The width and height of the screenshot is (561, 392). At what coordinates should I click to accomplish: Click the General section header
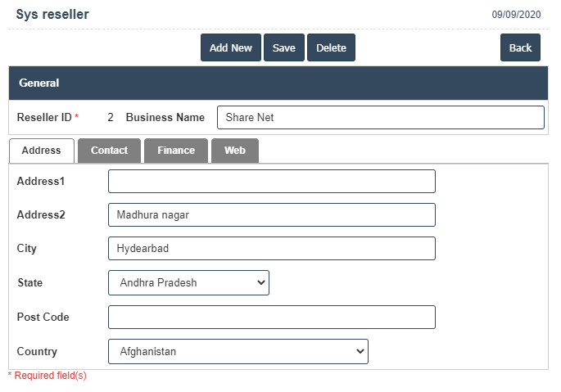tap(39, 83)
